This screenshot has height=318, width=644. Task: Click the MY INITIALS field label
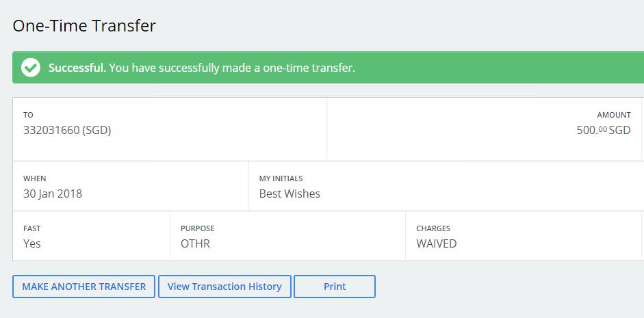coord(281,178)
